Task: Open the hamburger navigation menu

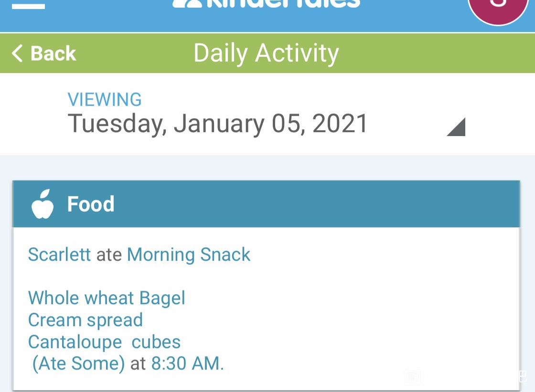Action: (x=28, y=5)
